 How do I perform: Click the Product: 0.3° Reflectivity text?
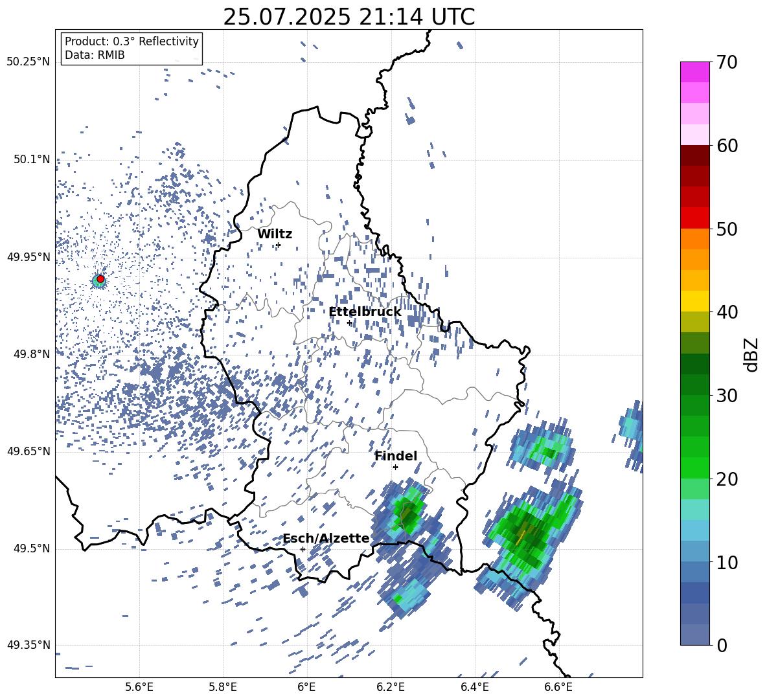pyautogui.click(x=132, y=41)
